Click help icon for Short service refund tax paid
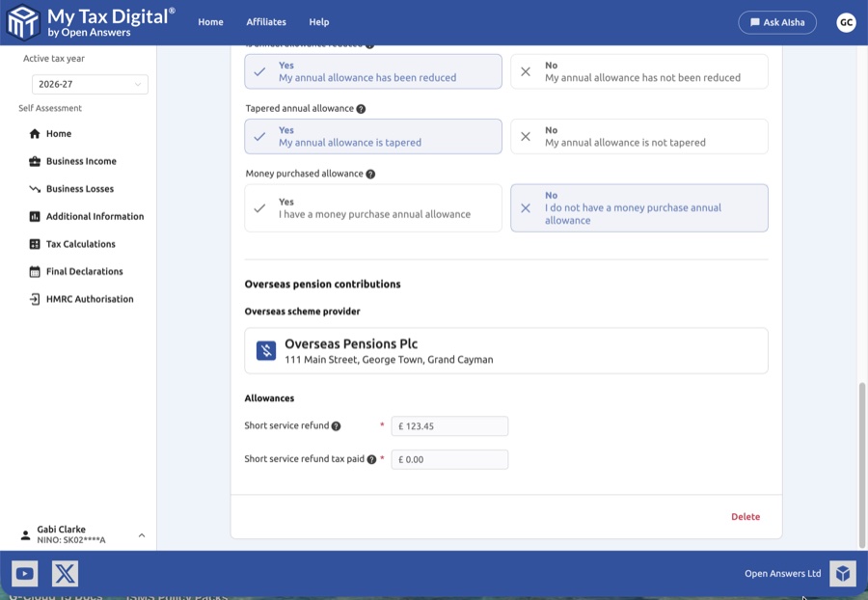868x600 pixels. [x=371, y=460]
